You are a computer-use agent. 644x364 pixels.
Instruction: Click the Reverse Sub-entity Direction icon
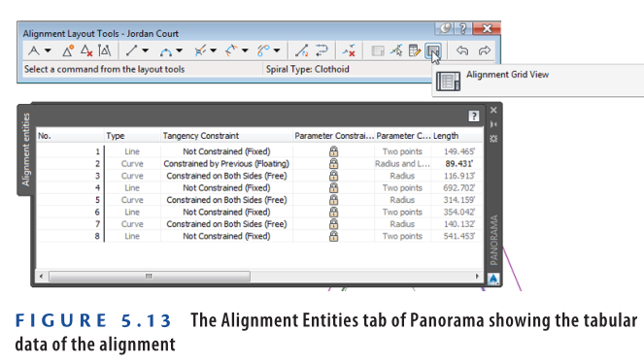322,50
